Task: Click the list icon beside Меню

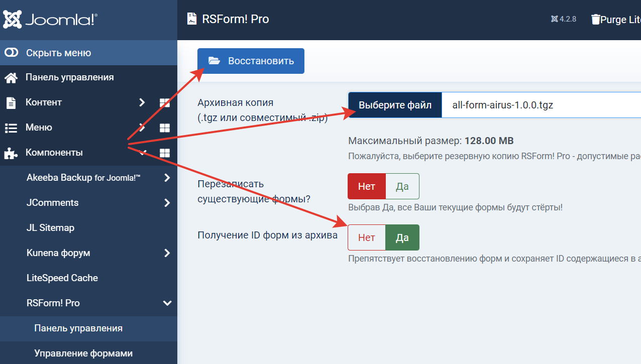Action: click(x=11, y=128)
